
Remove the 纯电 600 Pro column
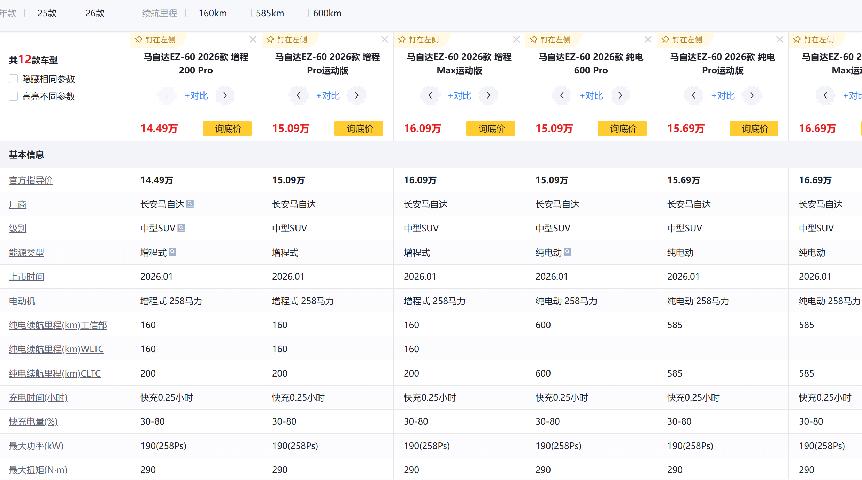[648, 40]
